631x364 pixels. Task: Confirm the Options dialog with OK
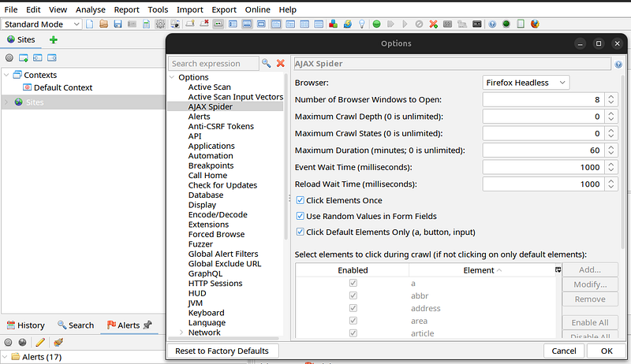pos(607,351)
